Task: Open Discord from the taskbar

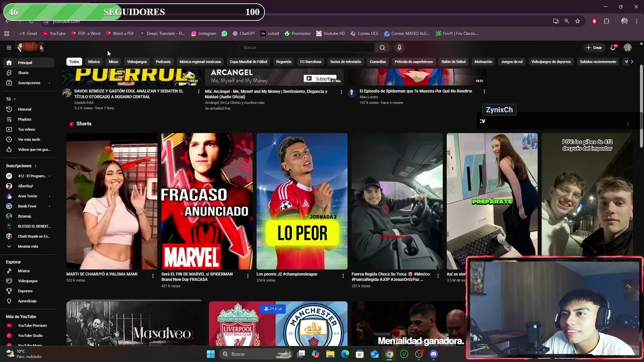Action: click(434, 354)
